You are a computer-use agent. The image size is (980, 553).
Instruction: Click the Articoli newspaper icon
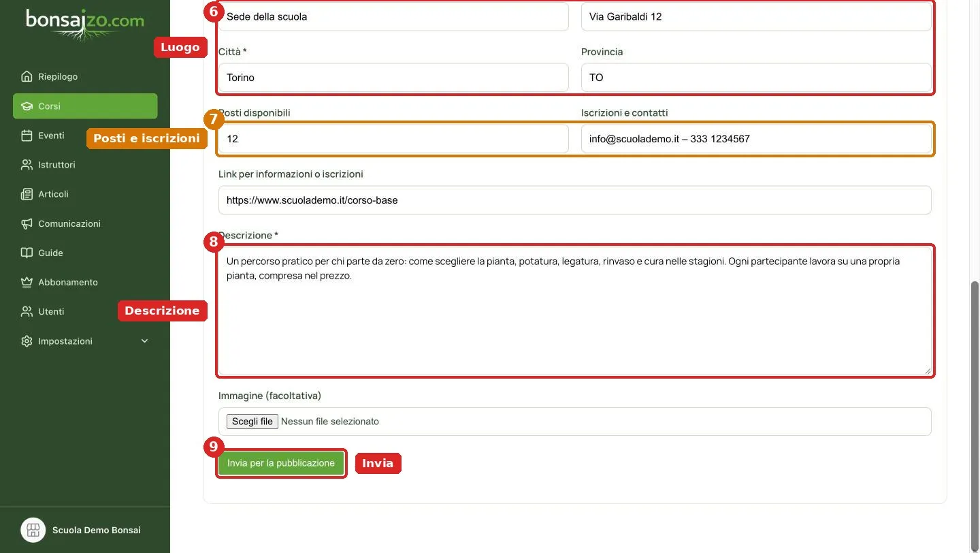27,194
